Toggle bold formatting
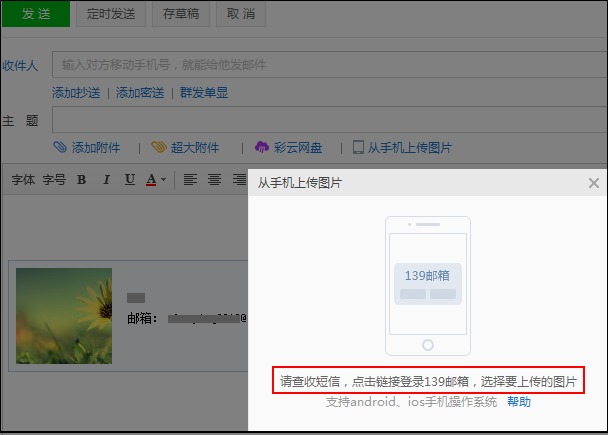Viewport: 608px width, 435px height. coord(81,180)
